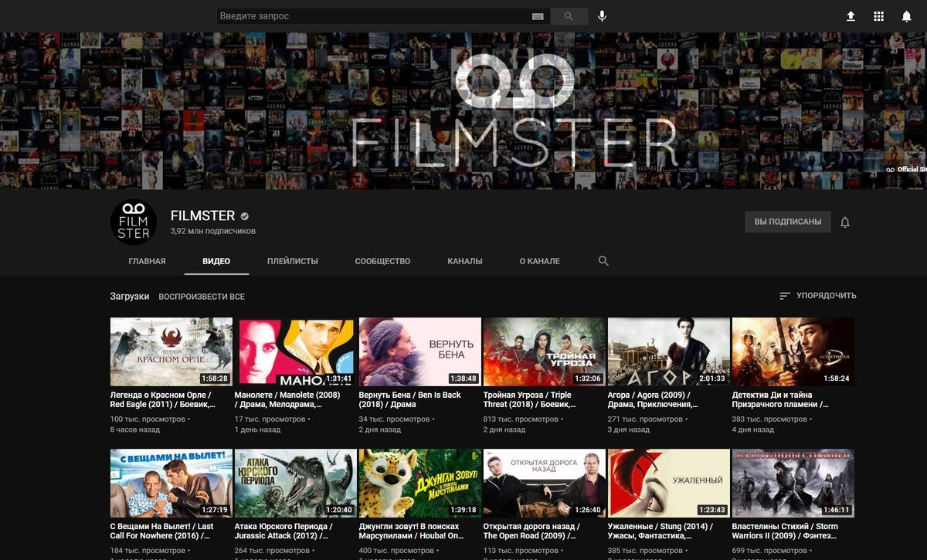Open the on-screen keyboard icon in search
The height and width of the screenshot is (560, 927).
pos(538,16)
